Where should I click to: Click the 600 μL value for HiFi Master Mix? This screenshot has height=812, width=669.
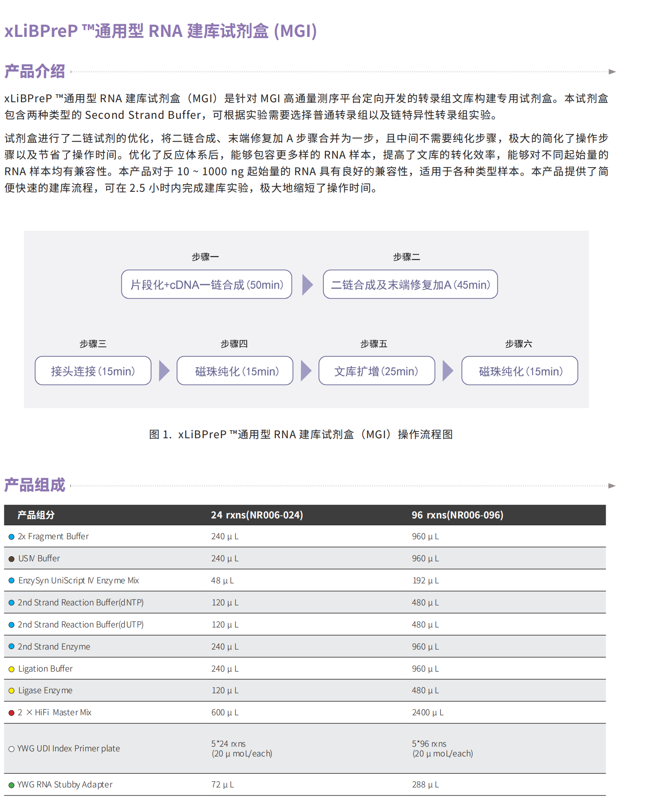coord(225,713)
